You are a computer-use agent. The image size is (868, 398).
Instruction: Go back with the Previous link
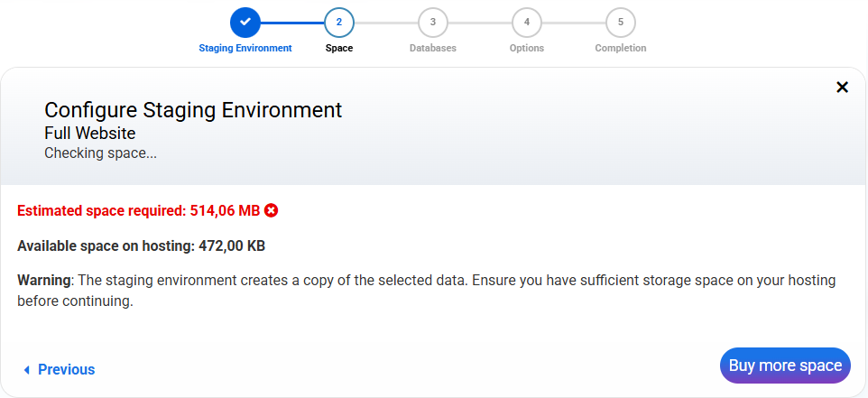tap(66, 369)
